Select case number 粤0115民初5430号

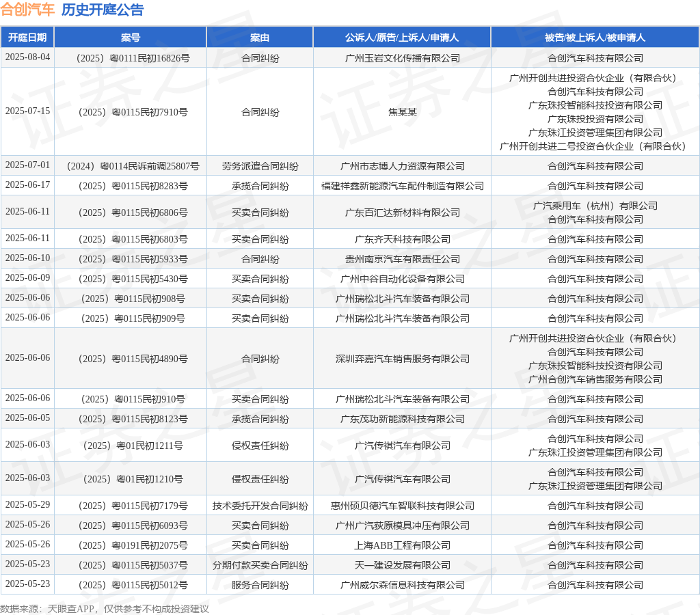coord(133,279)
